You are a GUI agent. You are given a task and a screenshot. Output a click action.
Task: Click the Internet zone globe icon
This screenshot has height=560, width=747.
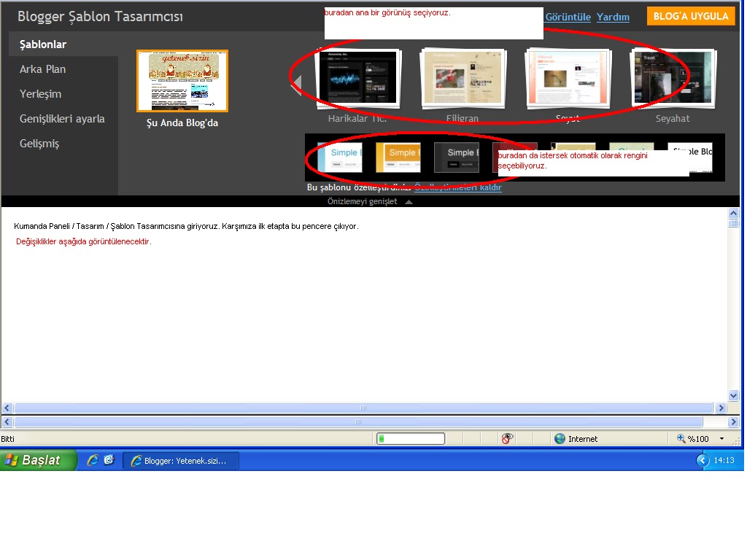click(x=560, y=439)
